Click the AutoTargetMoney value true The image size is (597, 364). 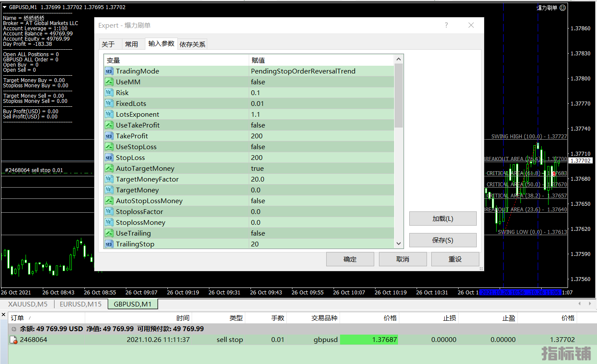tap(321, 169)
